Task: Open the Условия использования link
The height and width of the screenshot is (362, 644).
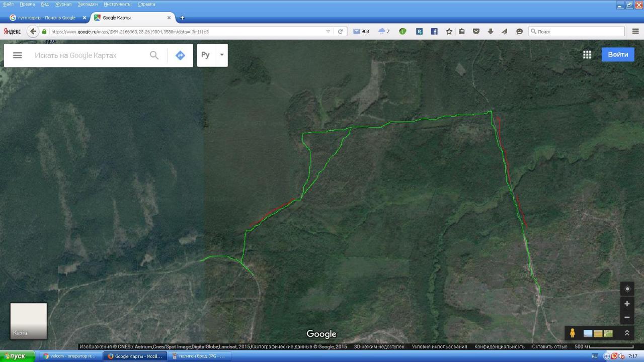Action: tap(439, 346)
